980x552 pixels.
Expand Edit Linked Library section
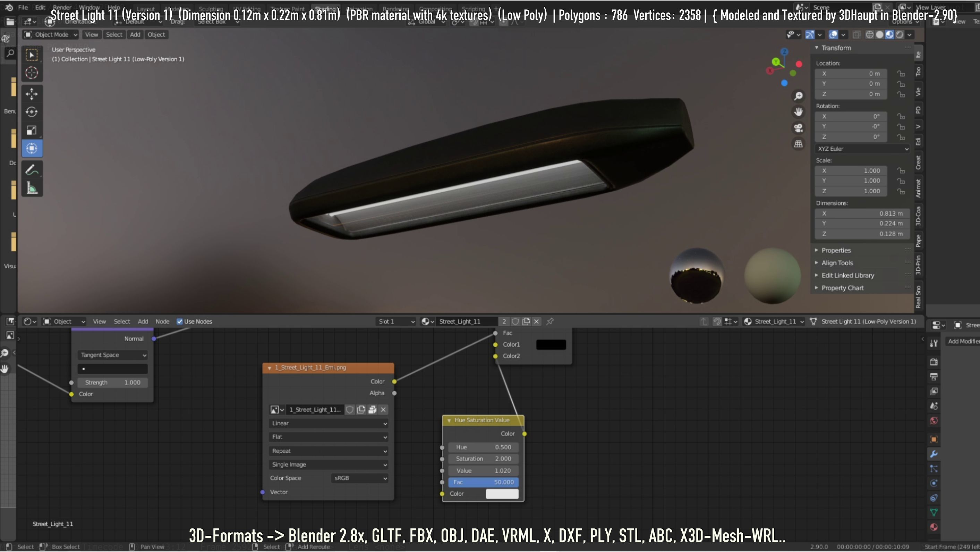(847, 275)
